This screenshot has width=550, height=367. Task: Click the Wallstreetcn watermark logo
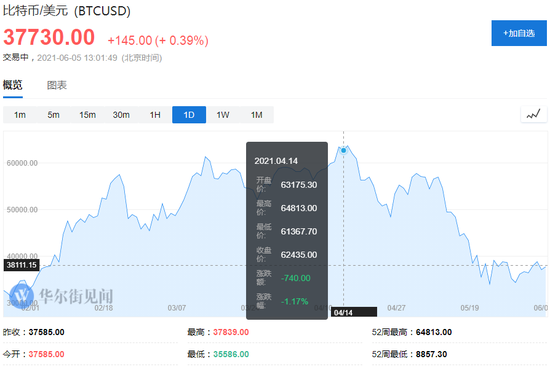(21, 295)
